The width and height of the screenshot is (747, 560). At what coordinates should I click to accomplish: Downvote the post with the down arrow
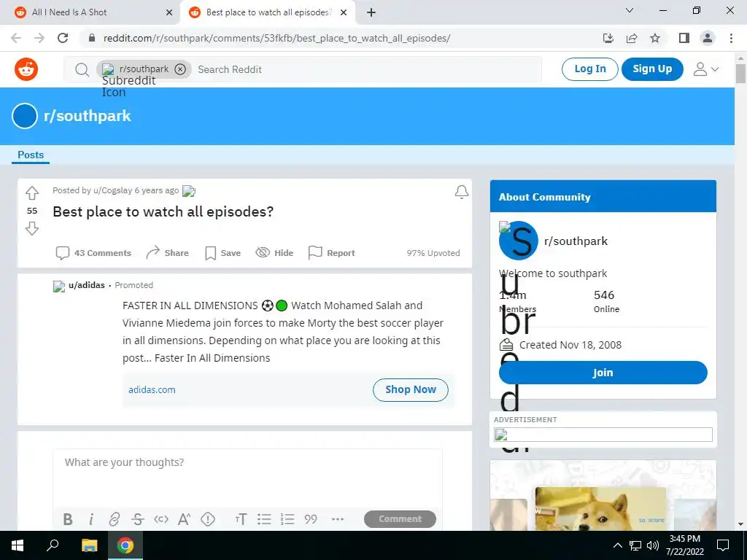point(32,229)
